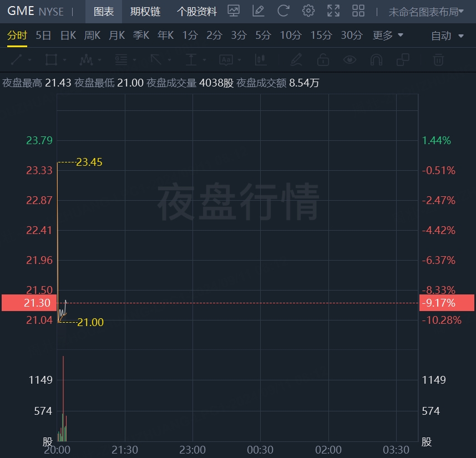The width and height of the screenshot is (476, 458).
Task: Enter fullscreen with the expand icon
Action: click(333, 11)
